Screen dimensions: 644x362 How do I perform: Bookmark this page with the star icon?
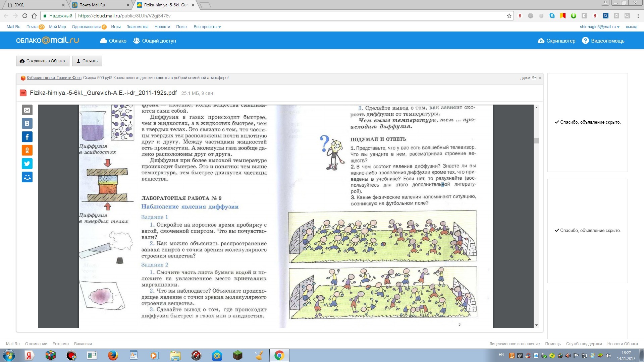[x=509, y=16]
